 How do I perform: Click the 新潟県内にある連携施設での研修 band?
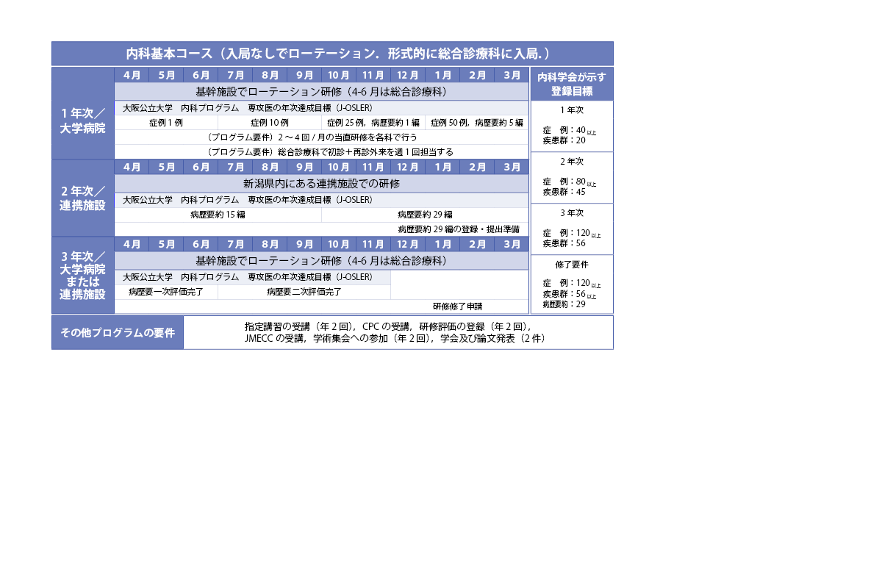coord(321,183)
